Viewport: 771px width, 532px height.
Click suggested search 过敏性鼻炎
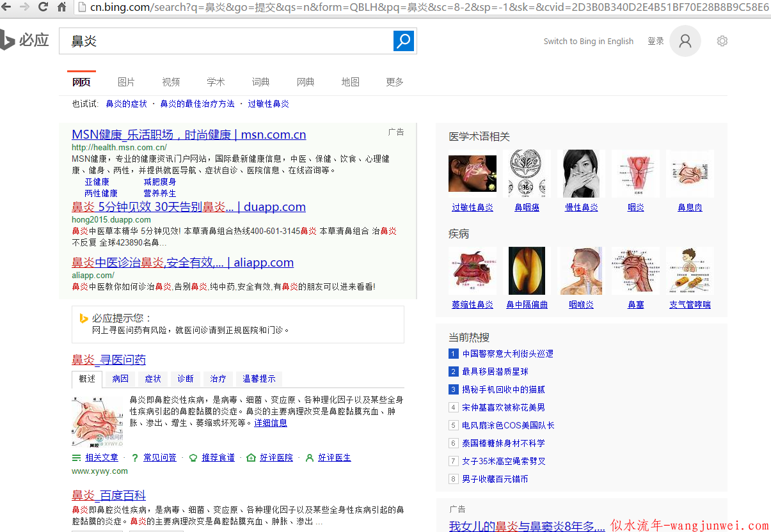click(269, 104)
